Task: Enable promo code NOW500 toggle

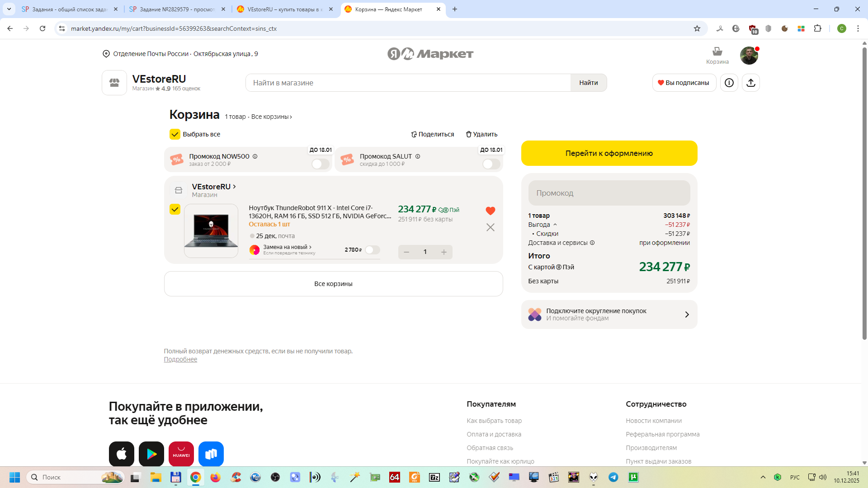Action: click(320, 164)
